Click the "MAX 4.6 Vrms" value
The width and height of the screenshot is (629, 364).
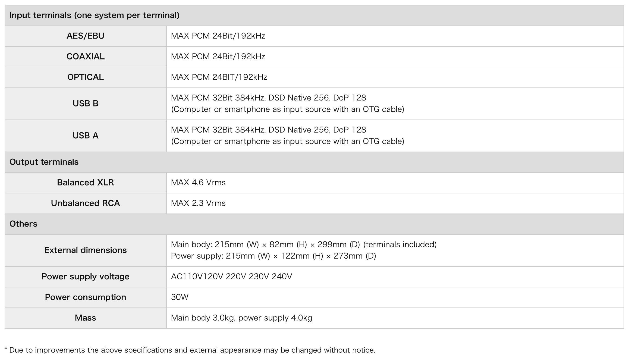pyautogui.click(x=198, y=183)
